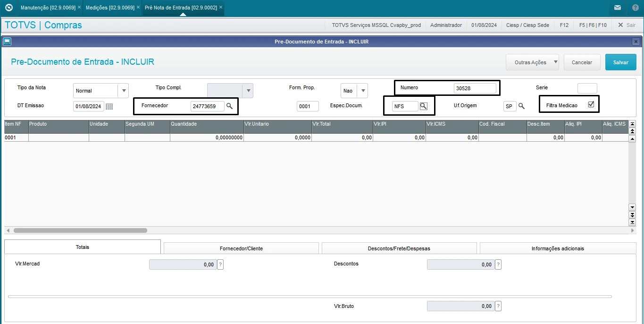The image size is (644, 324).
Task: Click the Serie input field
Action: [587, 88]
